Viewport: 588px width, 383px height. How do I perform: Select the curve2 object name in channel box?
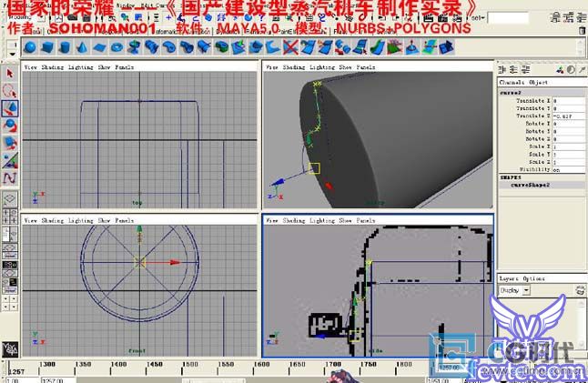(x=511, y=93)
